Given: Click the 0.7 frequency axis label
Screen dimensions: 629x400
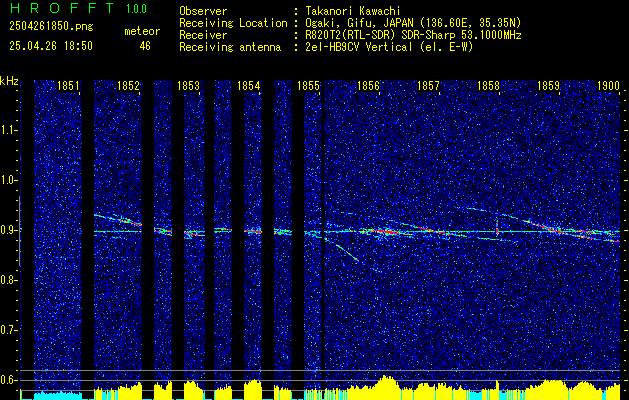Looking at the screenshot, I should click(9, 330).
